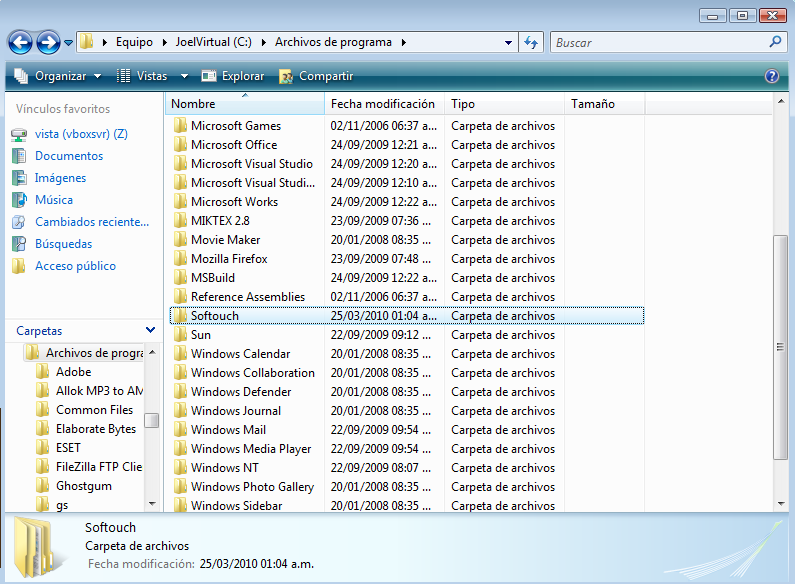Select the Softouch folder icon in list

tap(180, 315)
